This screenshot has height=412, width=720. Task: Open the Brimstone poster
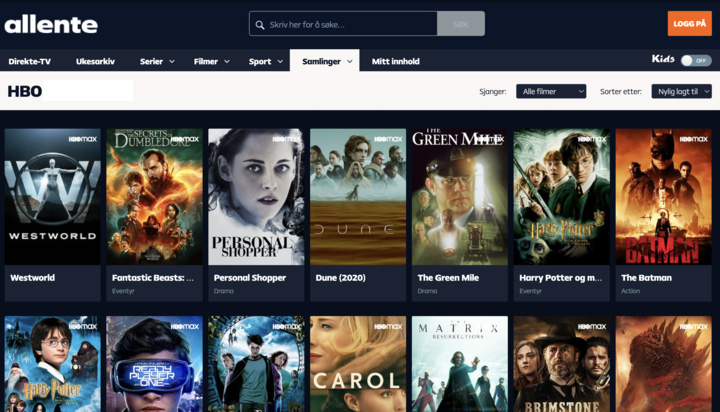pos(562,364)
